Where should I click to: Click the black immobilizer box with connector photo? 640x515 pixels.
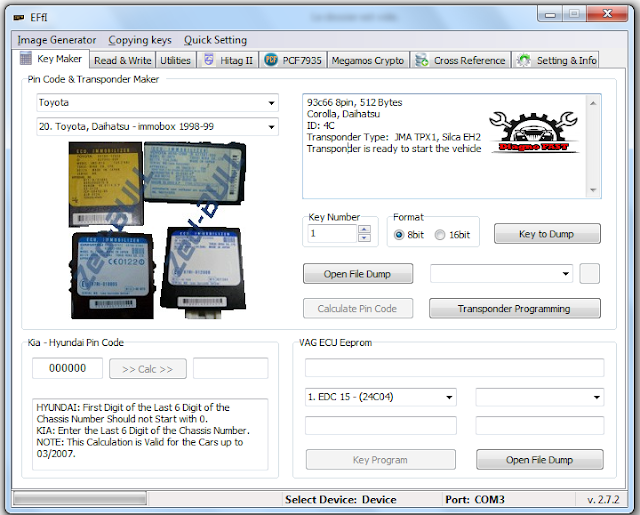pos(203,273)
